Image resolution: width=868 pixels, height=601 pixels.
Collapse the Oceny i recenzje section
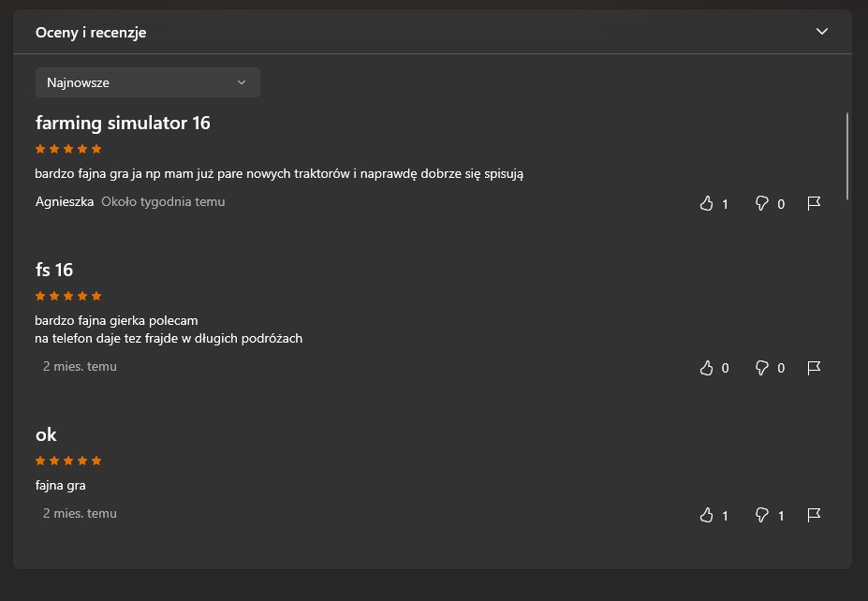[x=822, y=32]
